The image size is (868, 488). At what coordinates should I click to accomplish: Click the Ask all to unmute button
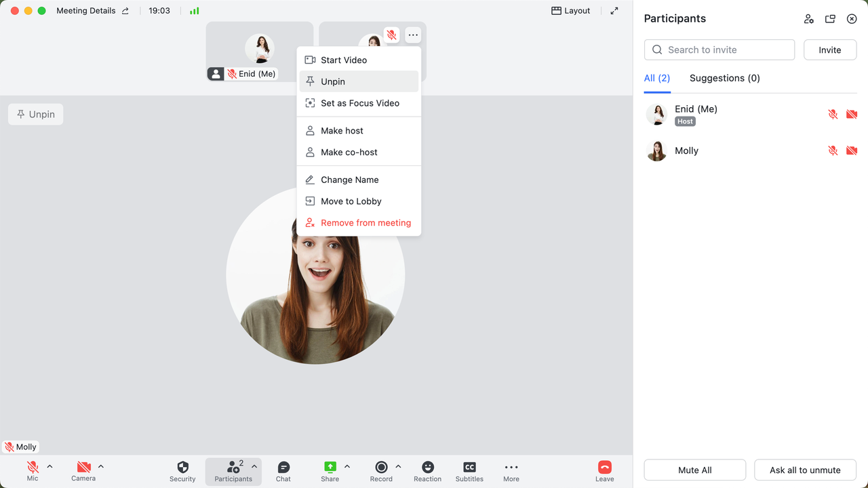click(805, 470)
